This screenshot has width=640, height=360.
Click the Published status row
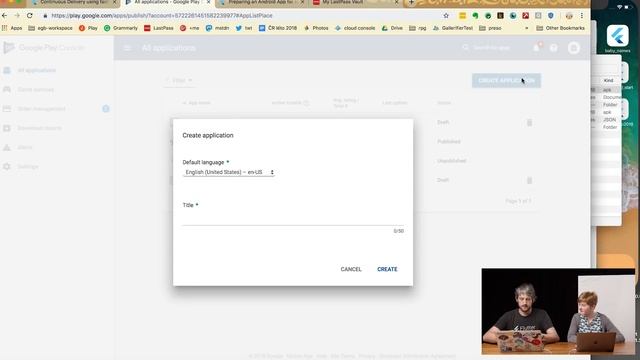(x=449, y=142)
